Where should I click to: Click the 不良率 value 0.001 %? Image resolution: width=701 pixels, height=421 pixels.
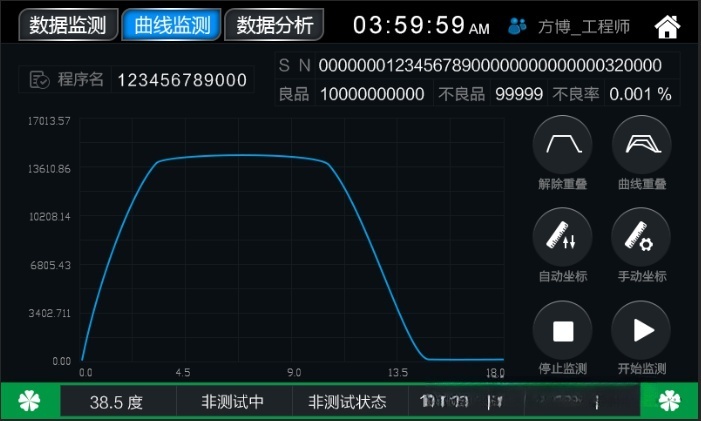coord(640,94)
